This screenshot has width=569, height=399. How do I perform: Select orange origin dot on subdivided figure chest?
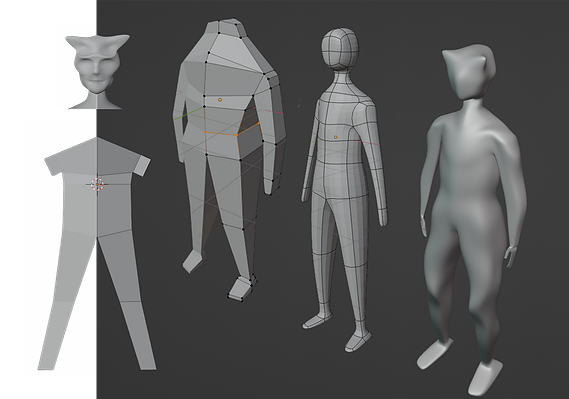(x=336, y=137)
